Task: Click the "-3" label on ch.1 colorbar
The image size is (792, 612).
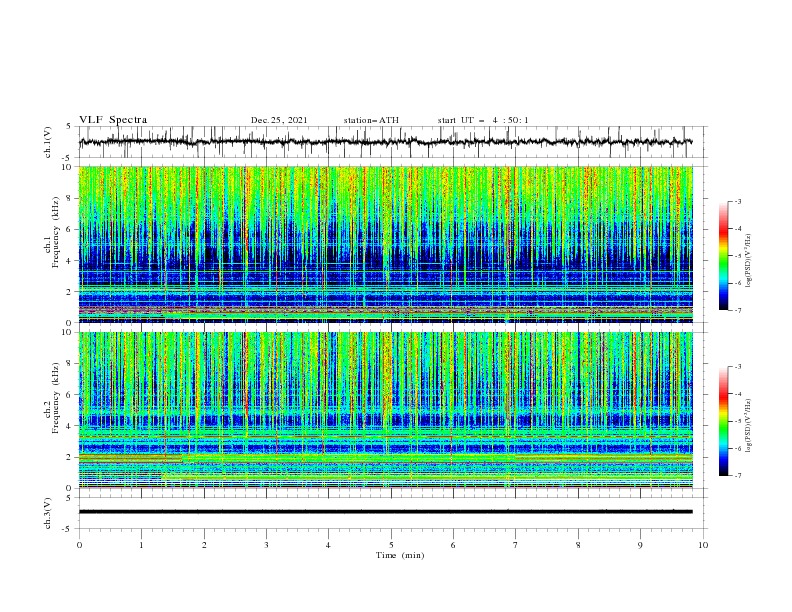Action: click(737, 201)
